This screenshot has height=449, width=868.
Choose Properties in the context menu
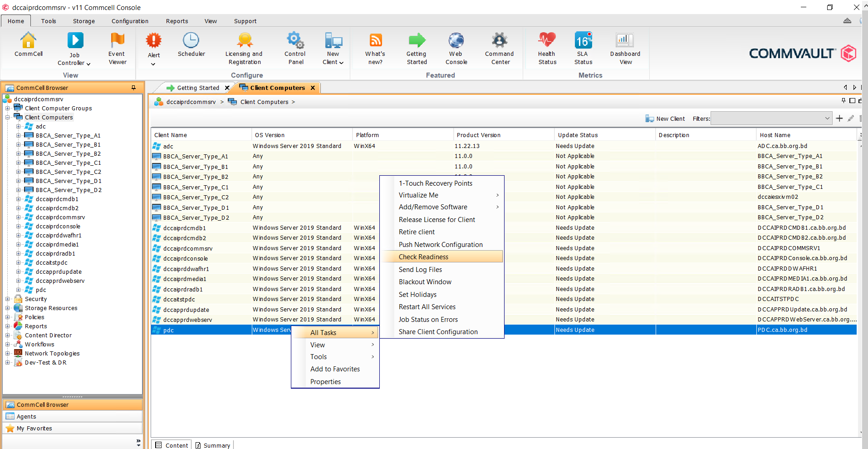point(335,382)
